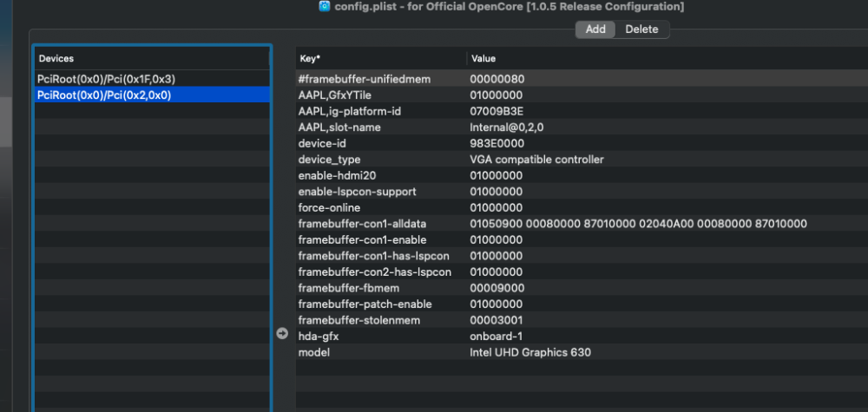Select the #framebuffer-unifiedmem key
Screen dimensions: 868x412
365,79
